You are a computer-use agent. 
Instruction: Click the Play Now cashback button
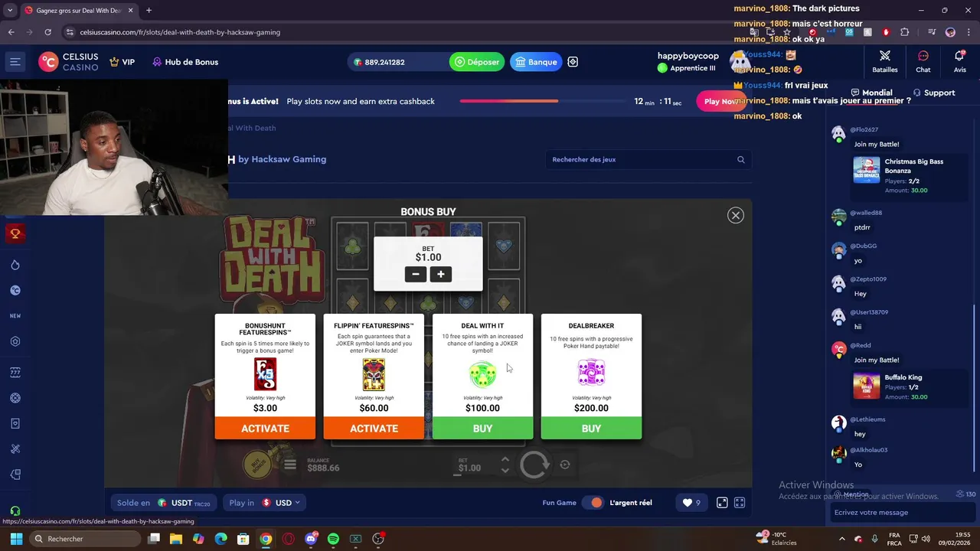point(720,101)
